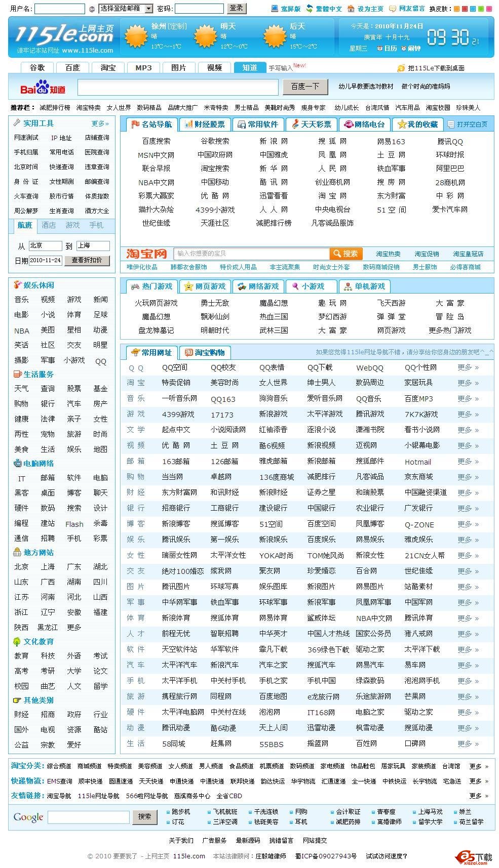The height and width of the screenshot is (868, 499).
Task: Open the 网友留言 message icon
Action: 392,9
